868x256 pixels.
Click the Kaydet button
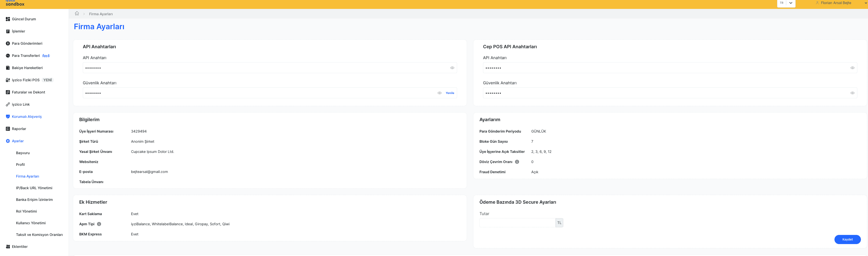click(x=847, y=239)
